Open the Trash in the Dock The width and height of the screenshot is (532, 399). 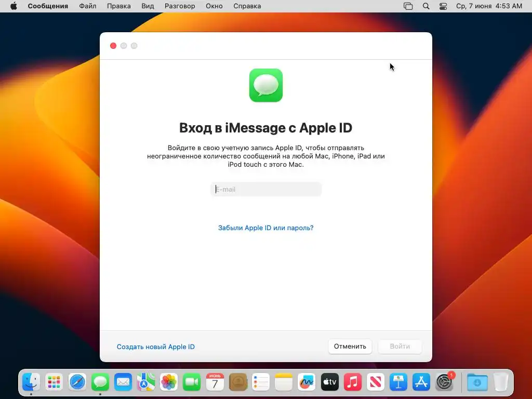tap(500, 382)
